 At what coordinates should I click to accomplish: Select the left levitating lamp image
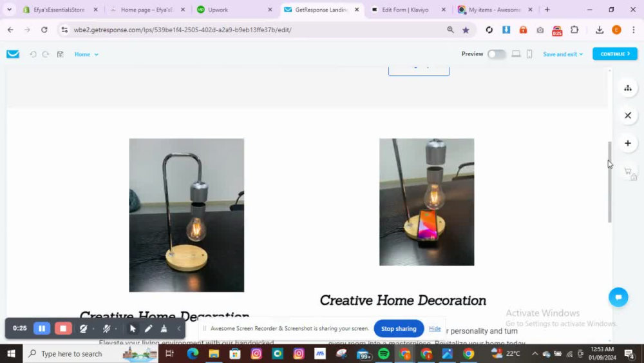[x=187, y=215]
